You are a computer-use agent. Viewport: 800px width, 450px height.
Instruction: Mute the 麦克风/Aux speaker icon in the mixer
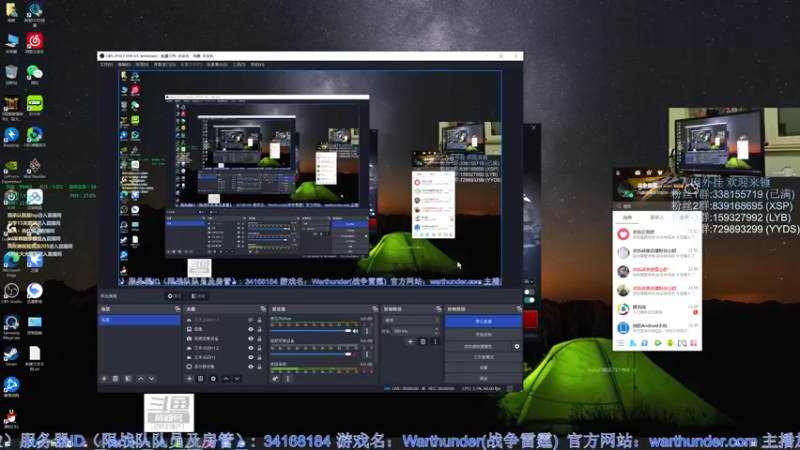(356, 331)
